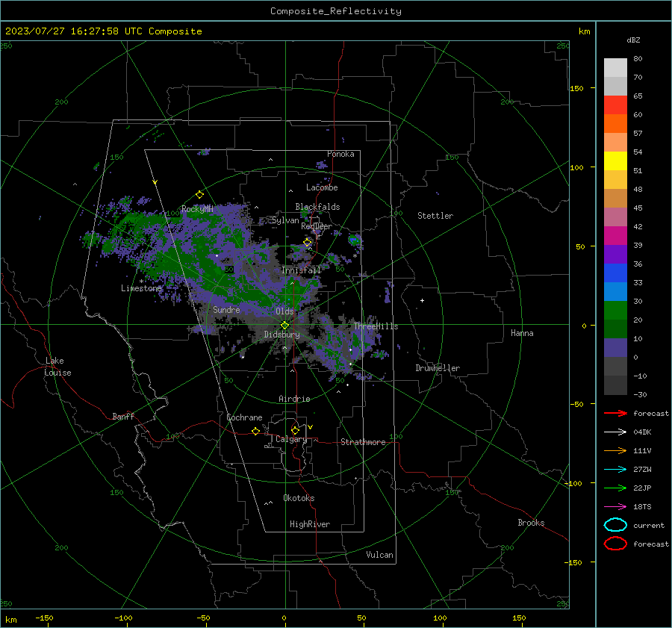Click the Limestone label

coord(141,288)
